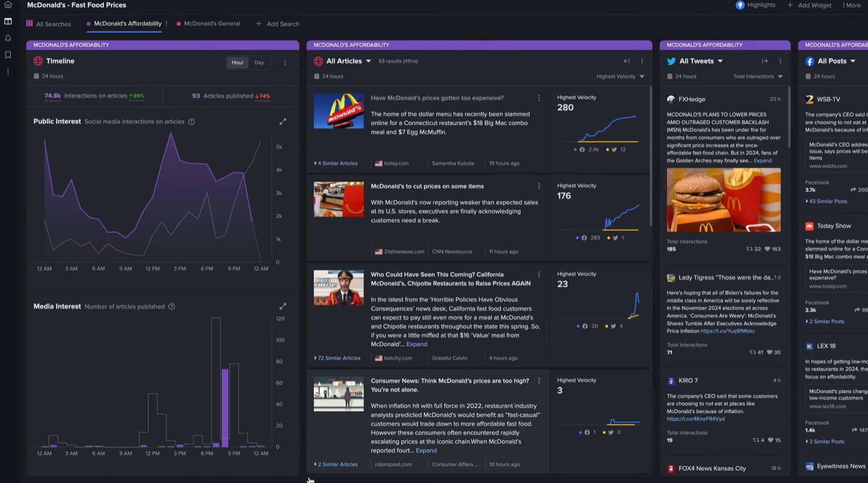The height and width of the screenshot is (483, 868).
Task: Click the WSB-TV page icon
Action: (x=810, y=99)
